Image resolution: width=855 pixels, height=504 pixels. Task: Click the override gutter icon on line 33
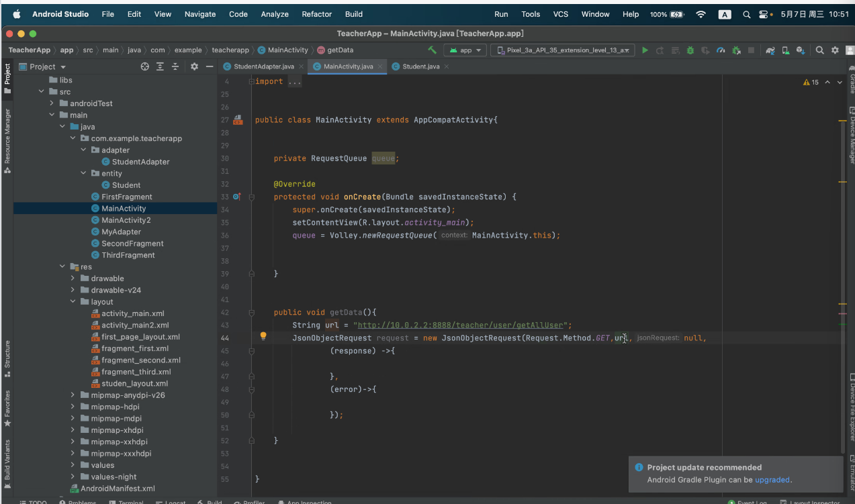coord(236,197)
